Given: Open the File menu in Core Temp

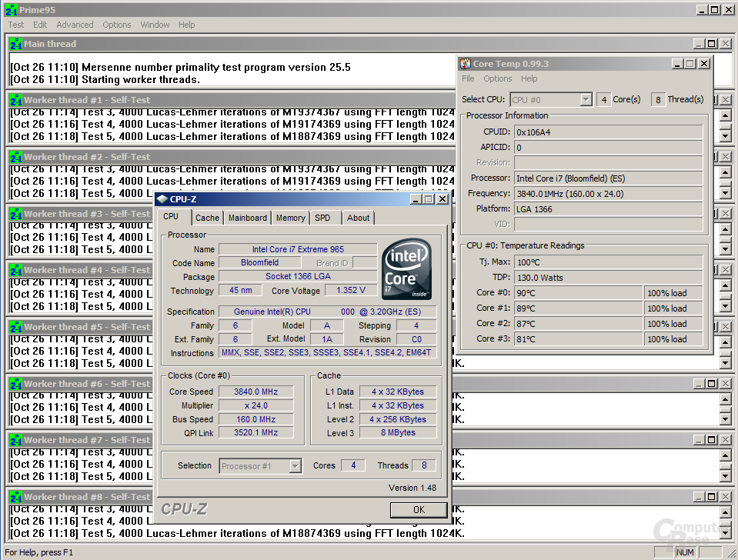Looking at the screenshot, I should (468, 78).
